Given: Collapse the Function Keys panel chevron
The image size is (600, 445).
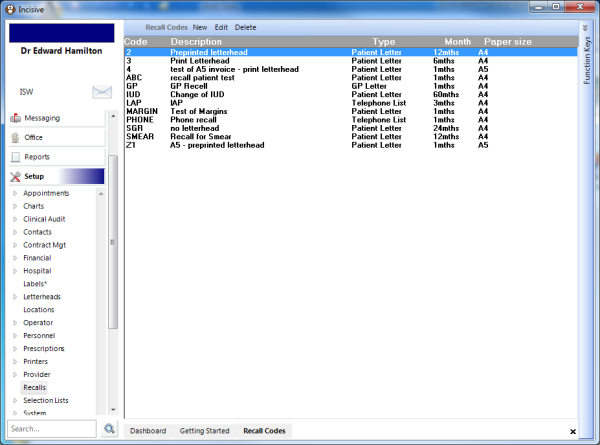Looking at the screenshot, I should coord(585,28).
